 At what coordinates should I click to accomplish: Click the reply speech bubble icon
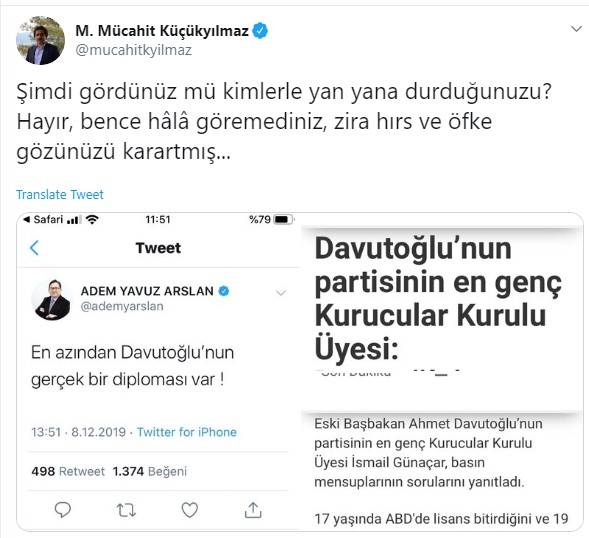pos(63,510)
